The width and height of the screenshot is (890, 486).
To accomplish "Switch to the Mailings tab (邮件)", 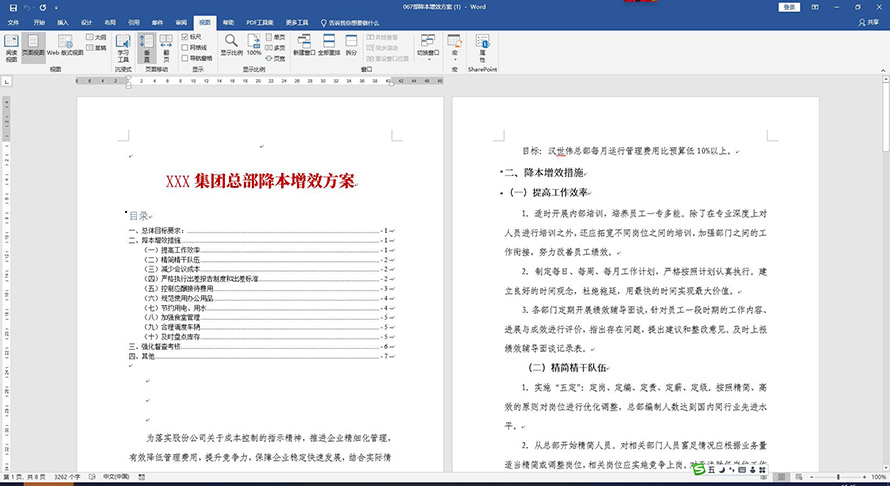I will (x=157, y=23).
